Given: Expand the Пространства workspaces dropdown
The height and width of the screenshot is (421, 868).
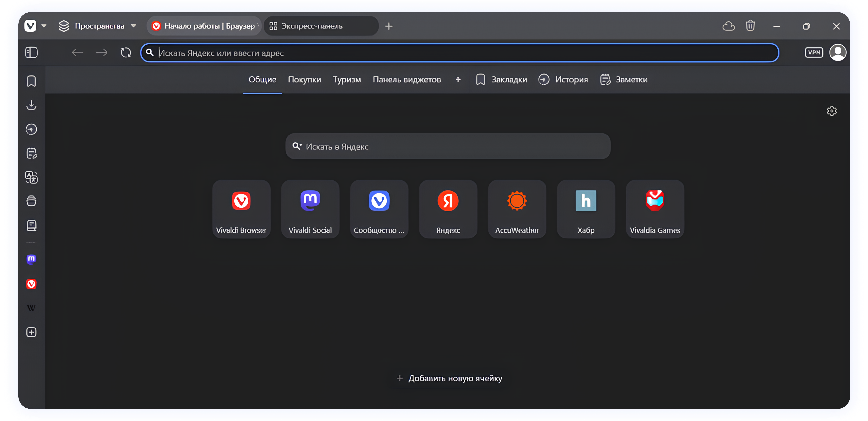Looking at the screenshot, I should pos(133,26).
